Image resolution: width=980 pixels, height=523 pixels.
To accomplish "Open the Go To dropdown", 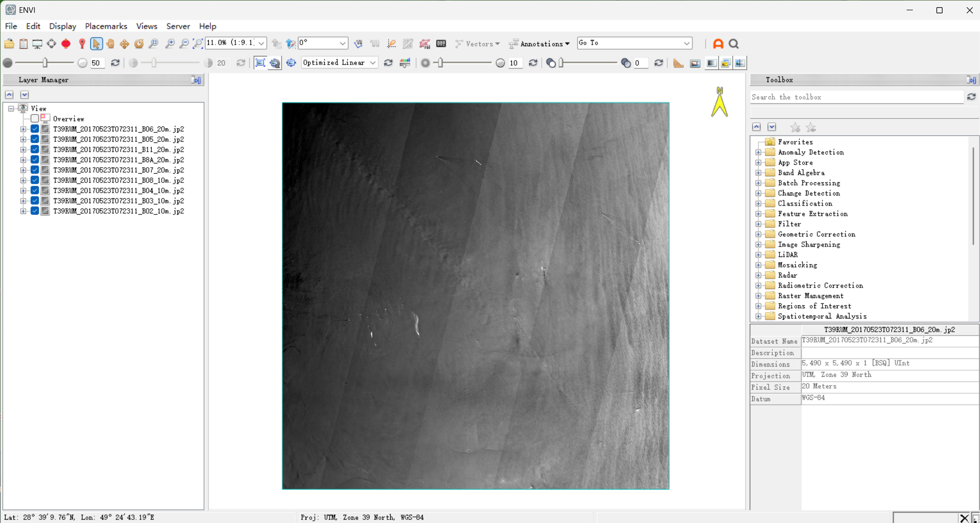I will pyautogui.click(x=687, y=44).
